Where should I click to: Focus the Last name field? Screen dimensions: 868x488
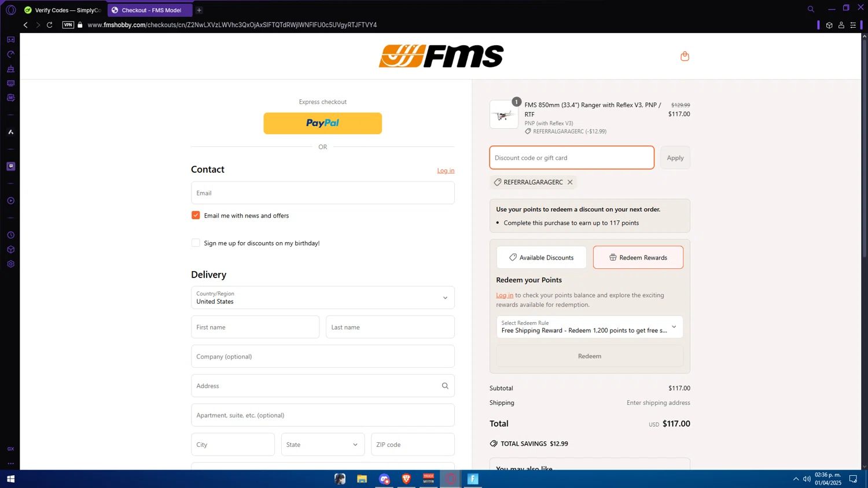[x=390, y=327]
